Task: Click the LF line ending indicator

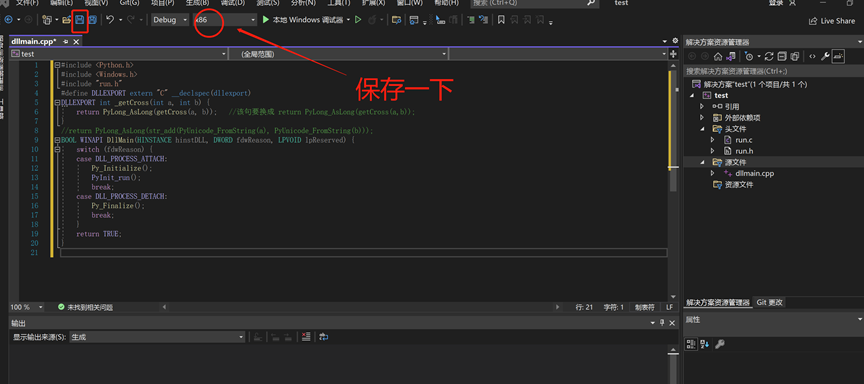Action: click(669, 307)
